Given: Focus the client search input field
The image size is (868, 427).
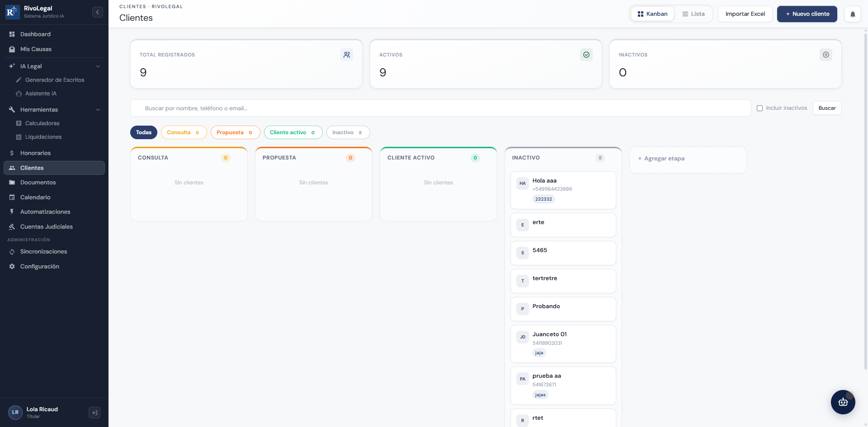Looking at the screenshot, I should 440,108.
